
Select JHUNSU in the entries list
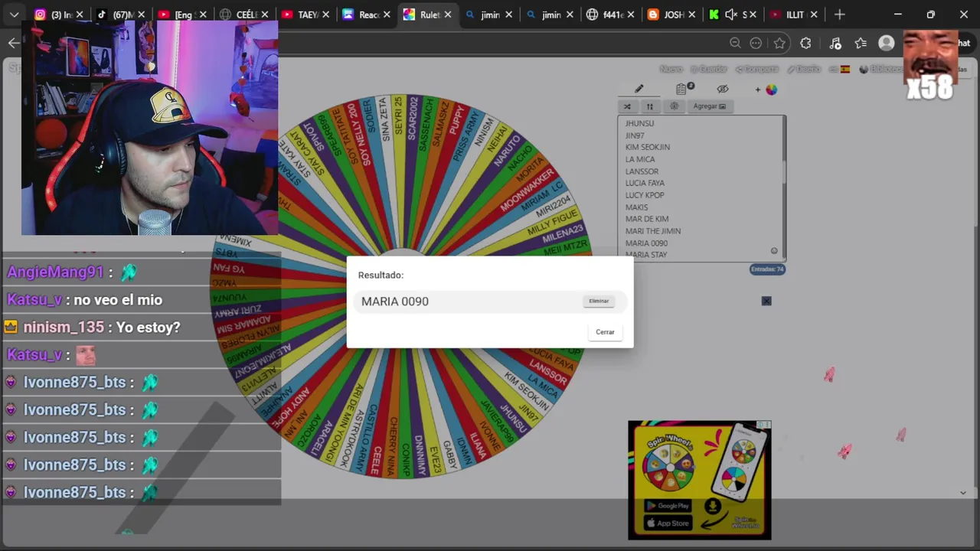(639, 123)
